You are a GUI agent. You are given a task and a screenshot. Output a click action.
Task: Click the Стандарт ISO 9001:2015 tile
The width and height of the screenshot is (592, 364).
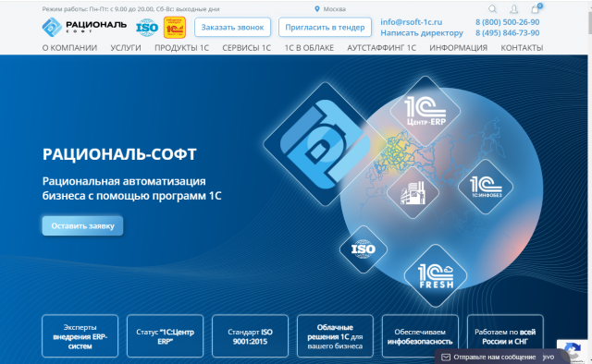point(250,336)
